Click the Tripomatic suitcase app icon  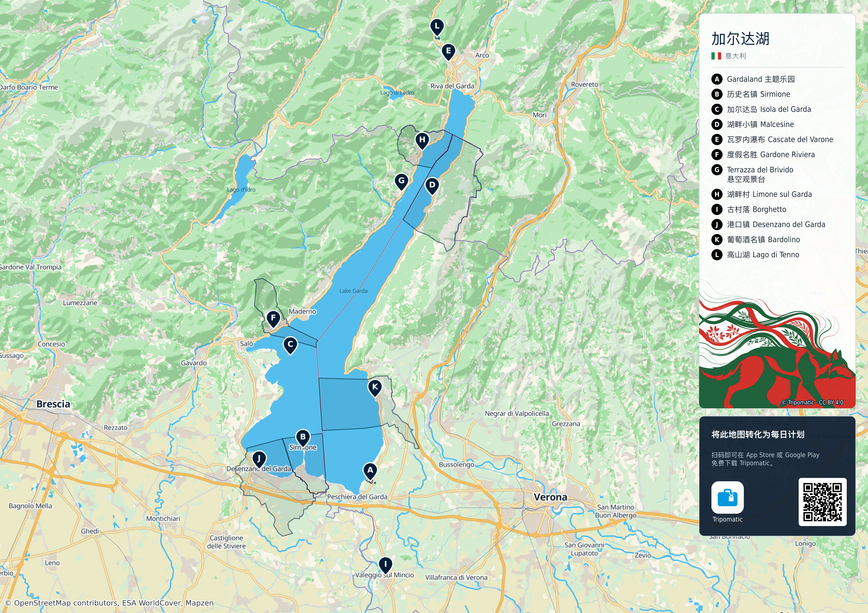point(727,497)
